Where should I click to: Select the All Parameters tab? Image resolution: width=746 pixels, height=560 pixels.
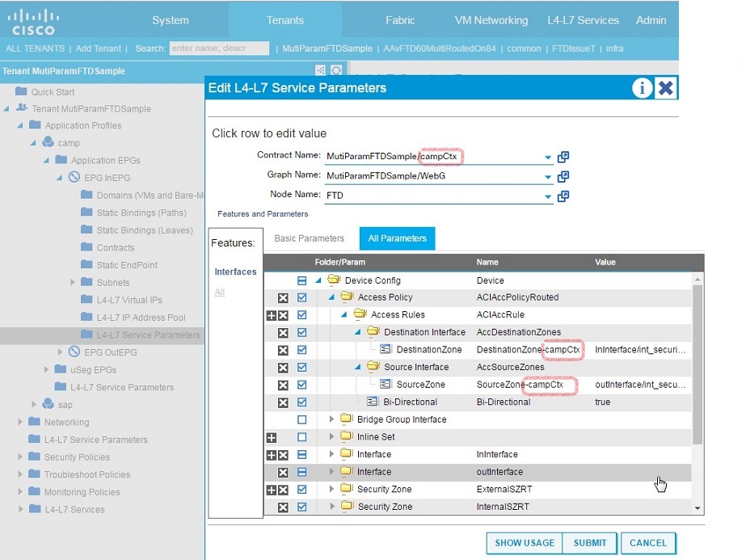[398, 238]
